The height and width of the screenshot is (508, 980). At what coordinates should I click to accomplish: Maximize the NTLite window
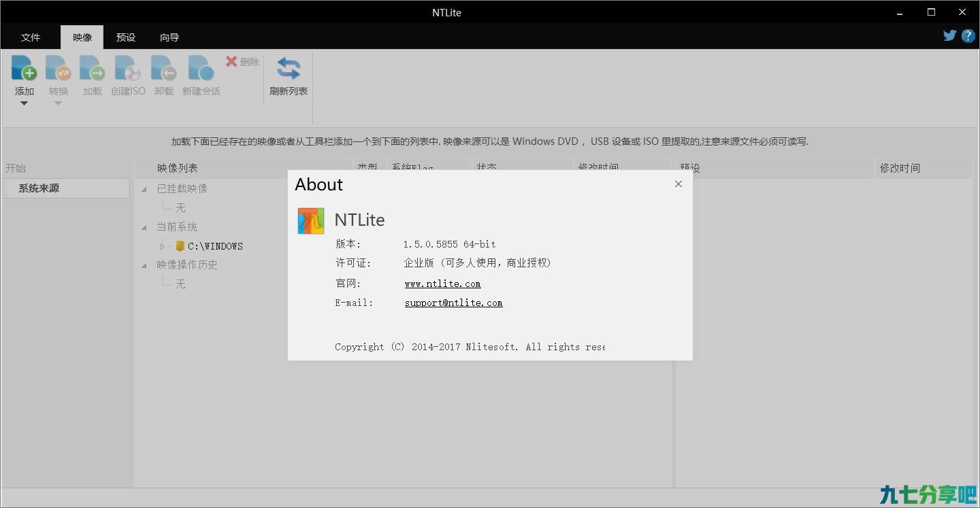pyautogui.click(x=931, y=12)
